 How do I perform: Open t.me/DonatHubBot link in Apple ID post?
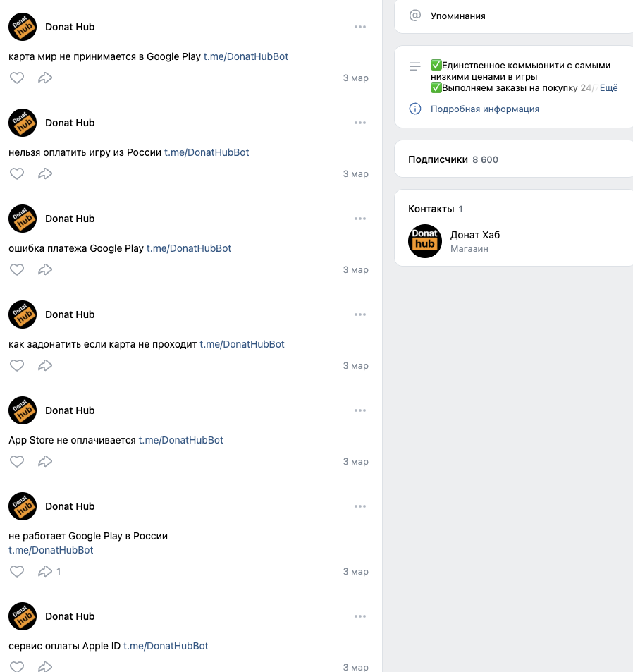coord(166,646)
